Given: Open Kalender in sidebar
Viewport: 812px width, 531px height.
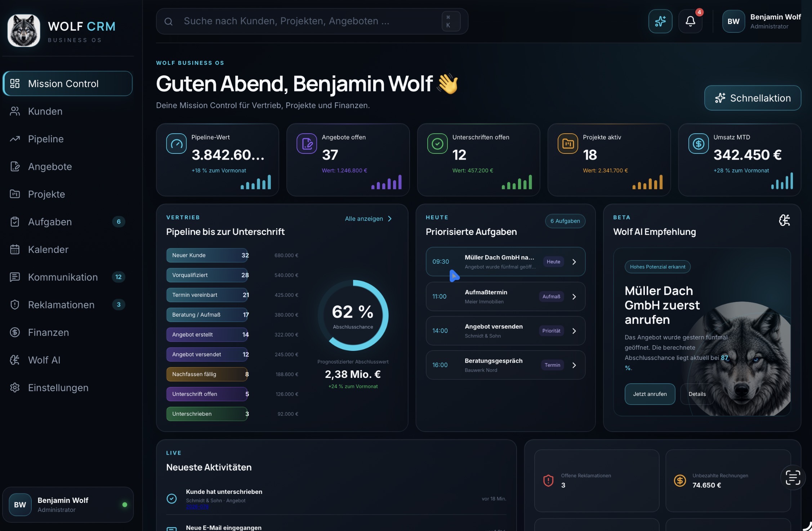Looking at the screenshot, I should tap(67, 249).
